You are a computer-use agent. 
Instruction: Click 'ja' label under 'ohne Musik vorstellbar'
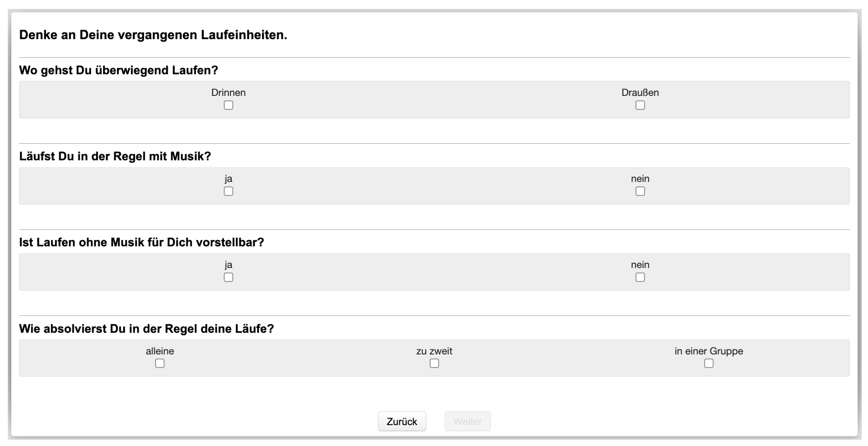point(228,265)
